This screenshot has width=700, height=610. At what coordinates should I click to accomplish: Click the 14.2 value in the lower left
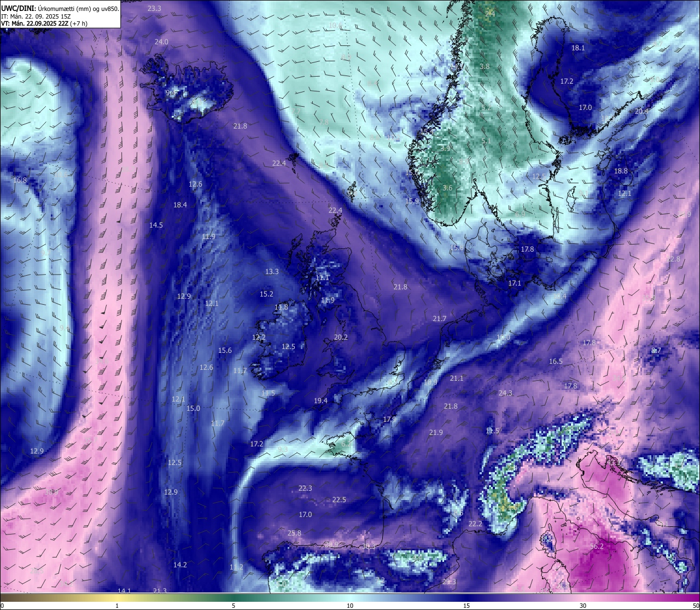click(180, 565)
